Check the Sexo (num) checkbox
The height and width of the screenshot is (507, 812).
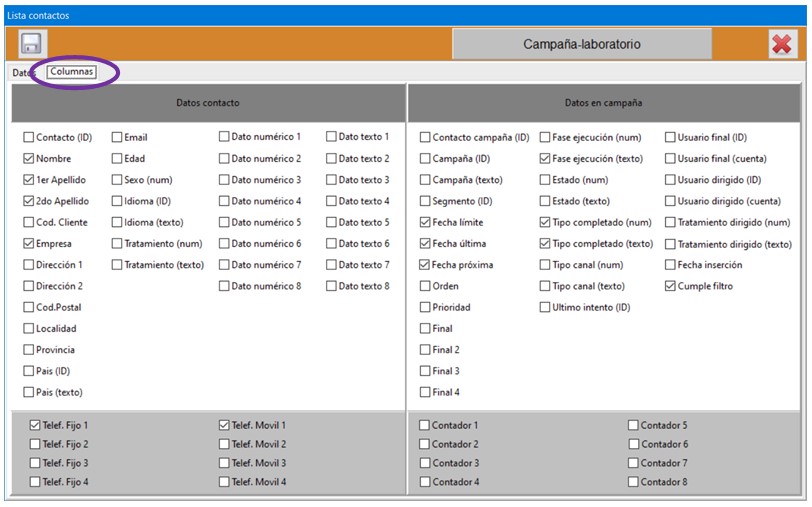click(x=117, y=180)
